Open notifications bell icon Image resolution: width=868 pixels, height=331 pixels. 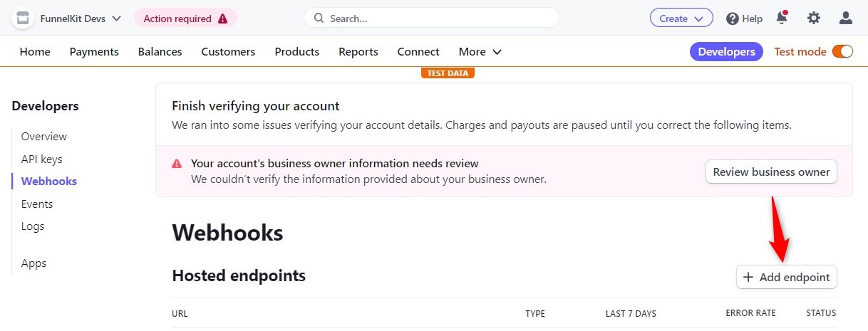pos(782,18)
